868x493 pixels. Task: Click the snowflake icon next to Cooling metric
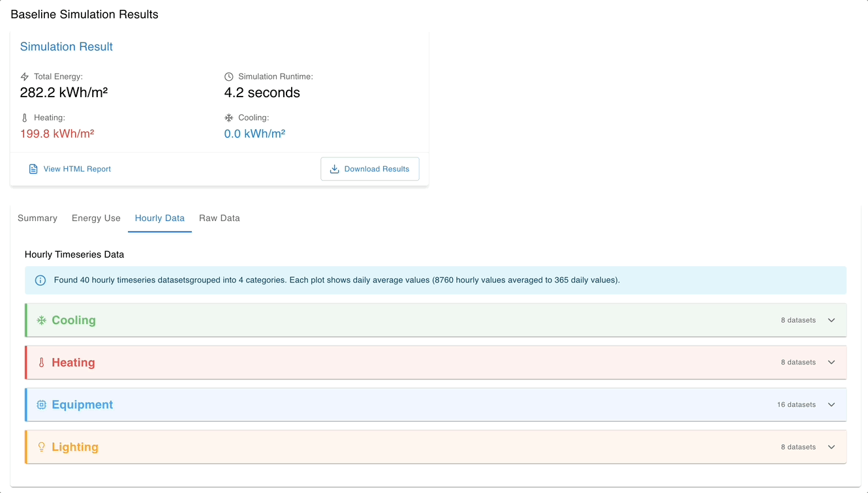[x=228, y=118]
